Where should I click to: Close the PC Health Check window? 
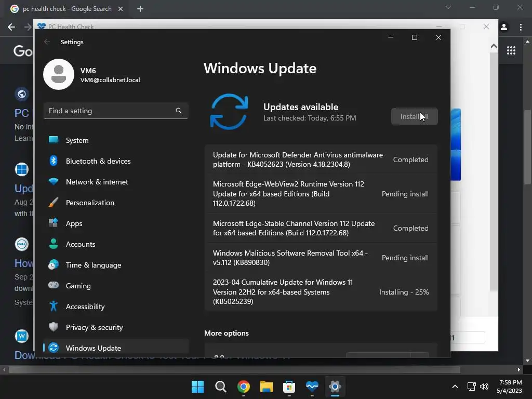click(x=486, y=26)
